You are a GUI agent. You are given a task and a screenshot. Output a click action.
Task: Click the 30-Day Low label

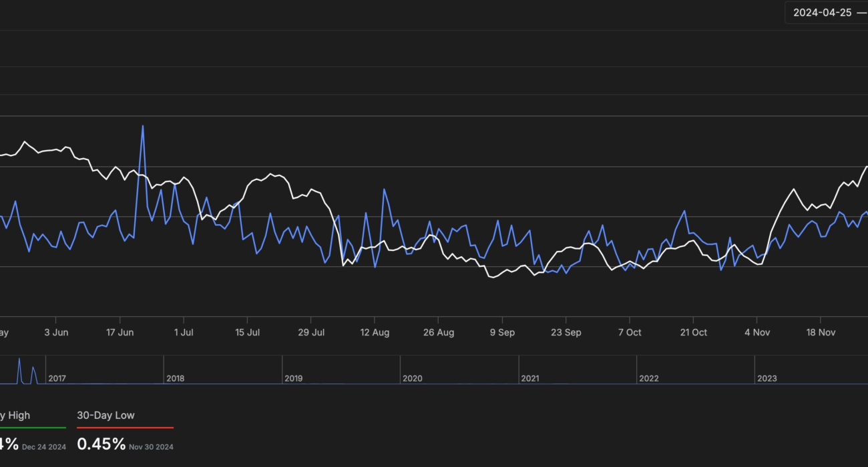coord(105,415)
